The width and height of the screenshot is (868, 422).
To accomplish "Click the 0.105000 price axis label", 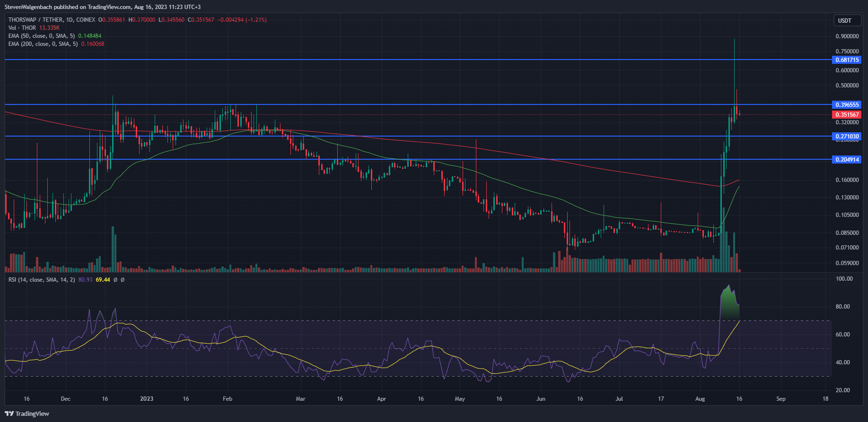I will click(x=847, y=215).
